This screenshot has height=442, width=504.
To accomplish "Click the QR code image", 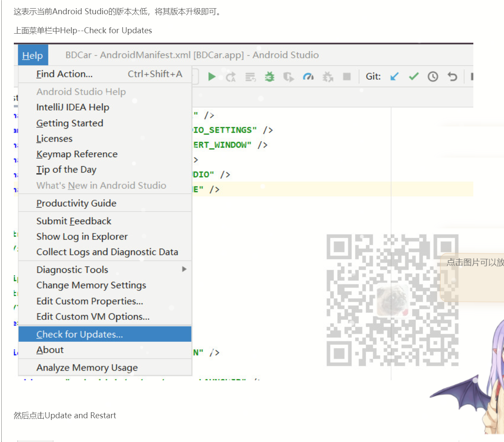I will (x=393, y=300).
